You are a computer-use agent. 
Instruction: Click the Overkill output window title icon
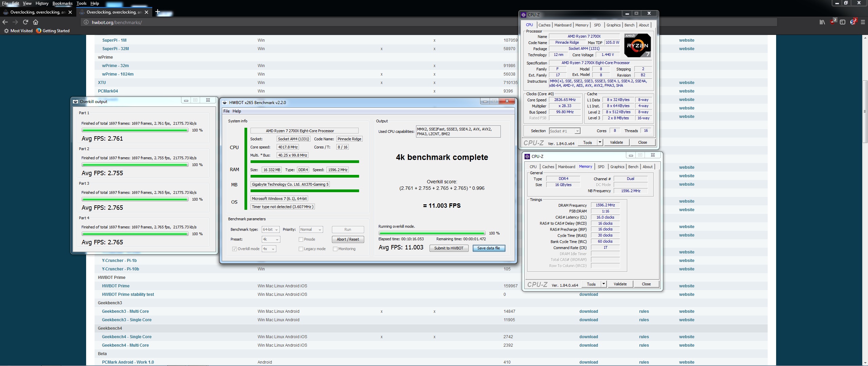coord(75,101)
